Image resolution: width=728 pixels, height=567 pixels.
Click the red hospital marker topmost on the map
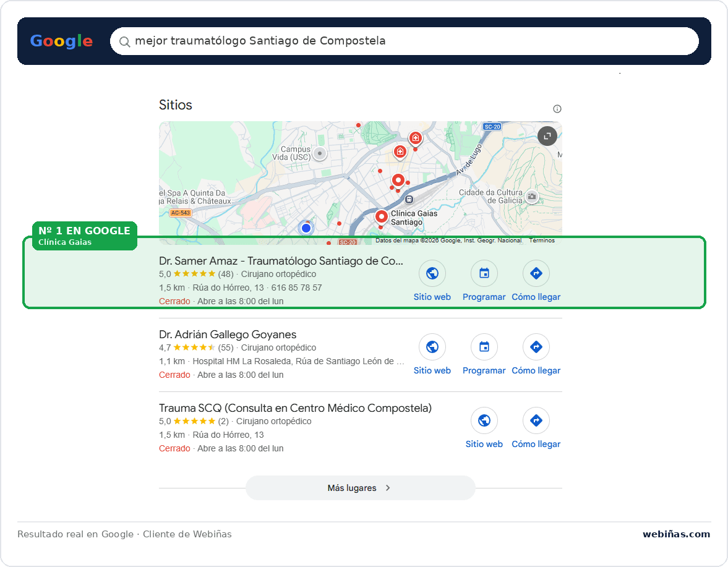click(x=416, y=139)
